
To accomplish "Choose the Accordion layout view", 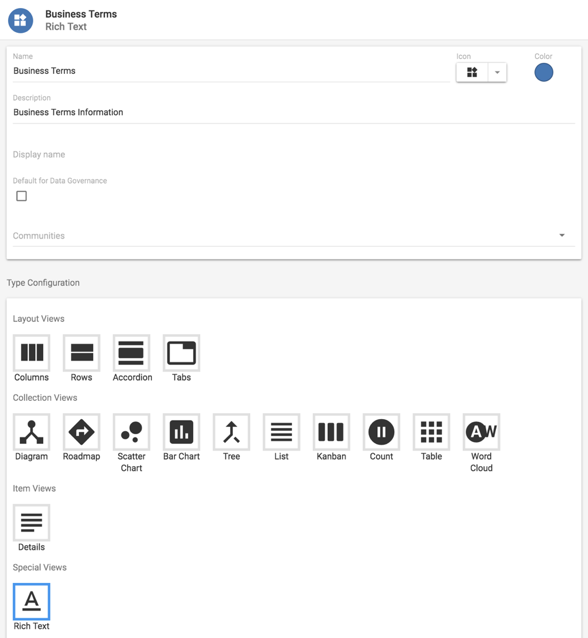I will click(x=131, y=353).
